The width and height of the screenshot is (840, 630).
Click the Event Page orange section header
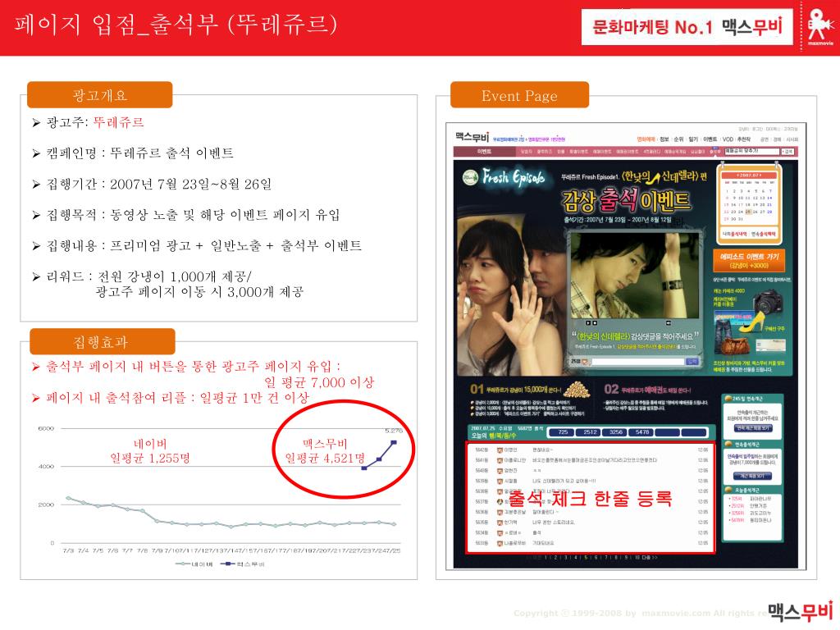(x=519, y=95)
